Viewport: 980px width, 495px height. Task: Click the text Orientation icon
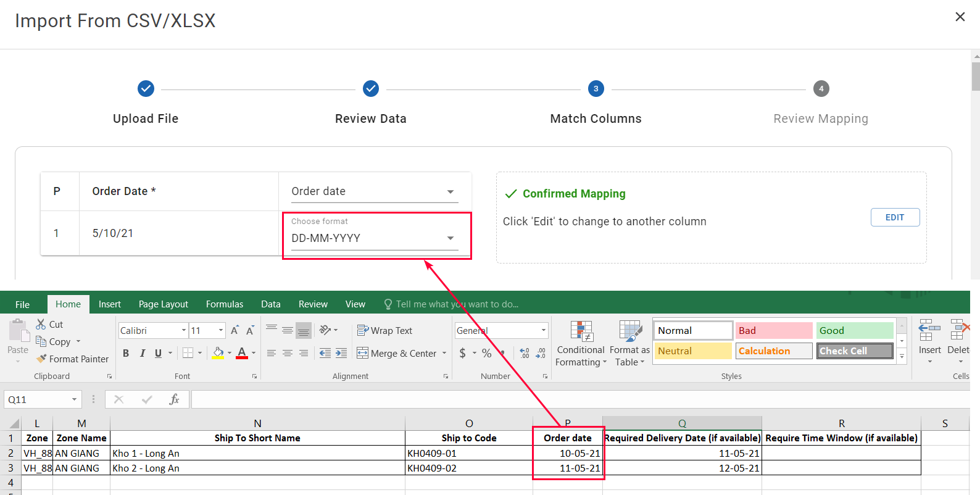click(x=325, y=330)
